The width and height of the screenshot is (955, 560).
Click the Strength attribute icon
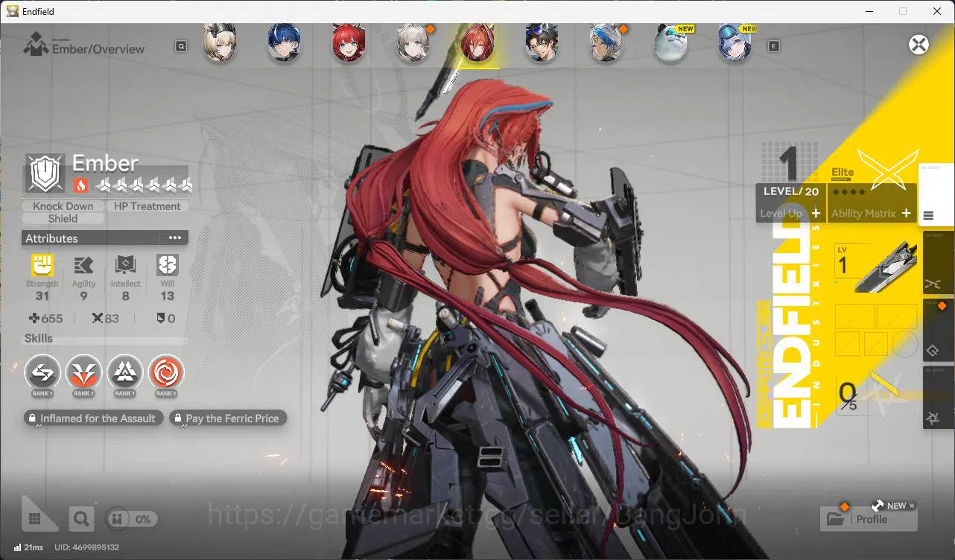coord(42,265)
